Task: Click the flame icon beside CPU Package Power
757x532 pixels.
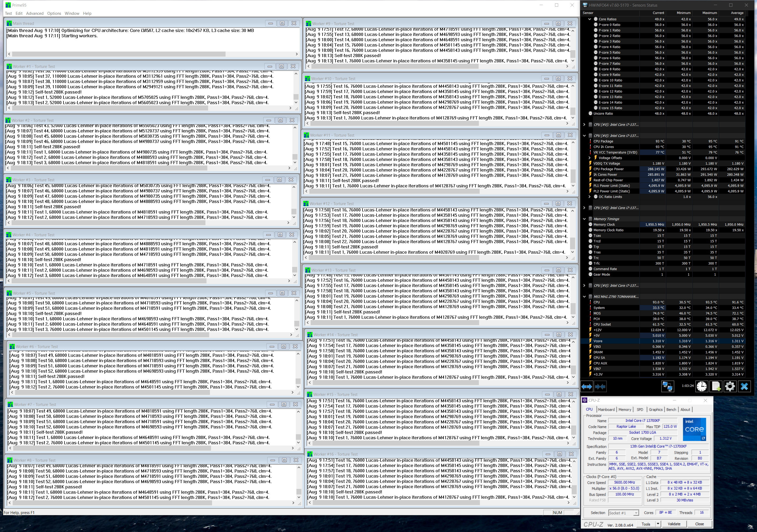Action: coord(590,169)
